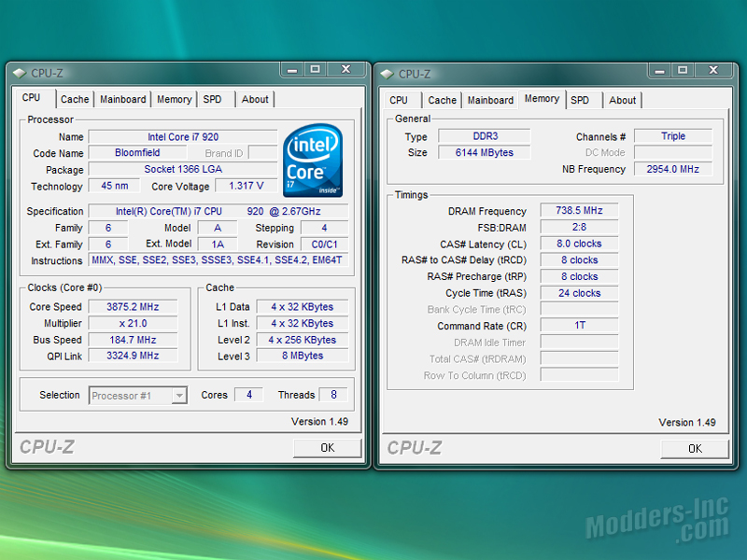Viewport: 747px width, 560px height.
Task: Click the Stepping value '4'
Action: (324, 228)
